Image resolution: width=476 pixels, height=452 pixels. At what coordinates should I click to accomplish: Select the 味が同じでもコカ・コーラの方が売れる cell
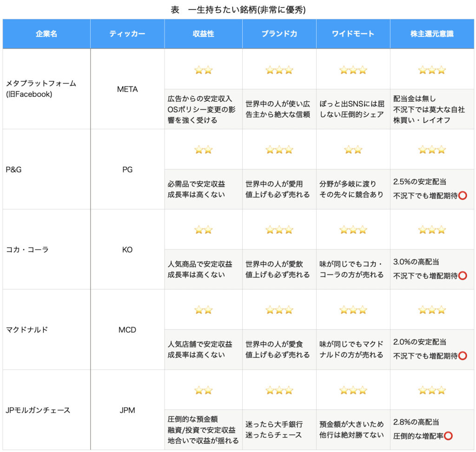click(353, 269)
